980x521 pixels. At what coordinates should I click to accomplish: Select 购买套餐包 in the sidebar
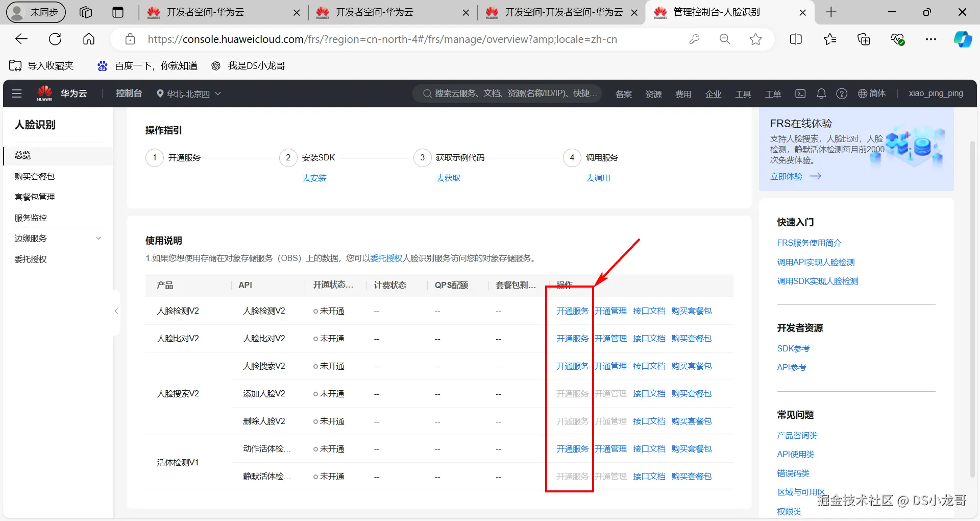35,176
